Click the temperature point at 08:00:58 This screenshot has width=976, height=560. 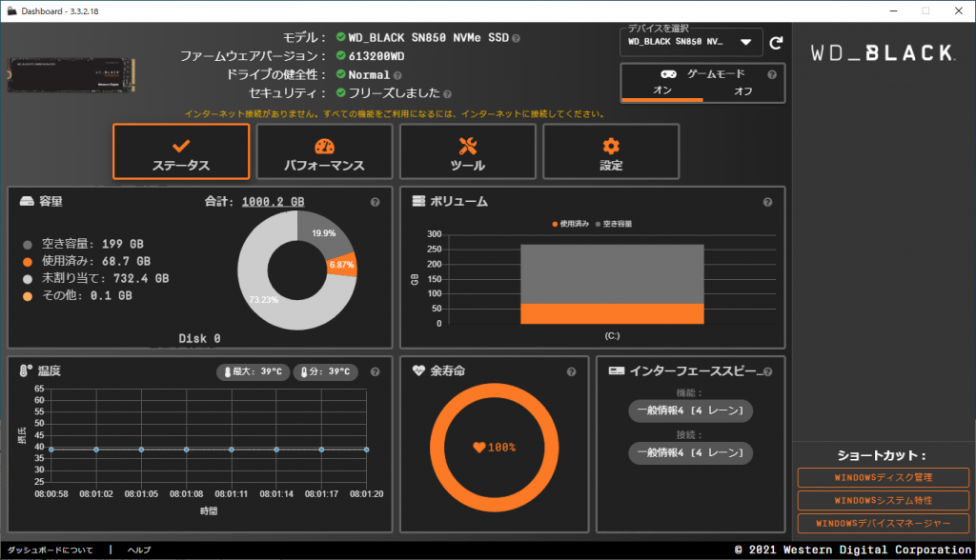(51, 450)
